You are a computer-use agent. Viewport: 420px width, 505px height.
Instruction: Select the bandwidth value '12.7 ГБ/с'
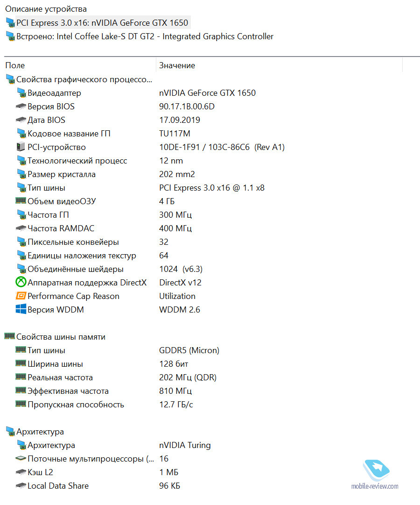[x=176, y=405]
